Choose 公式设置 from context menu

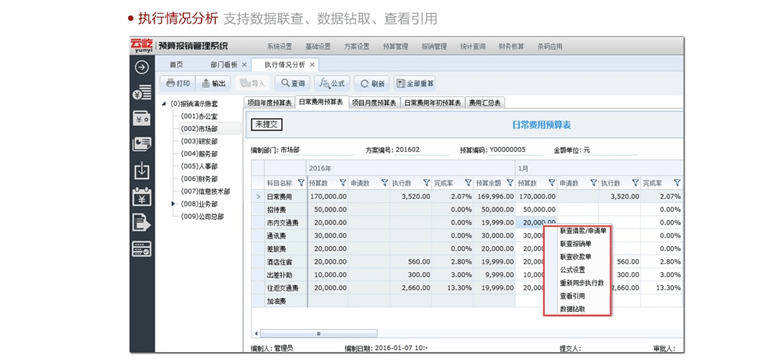tap(573, 270)
